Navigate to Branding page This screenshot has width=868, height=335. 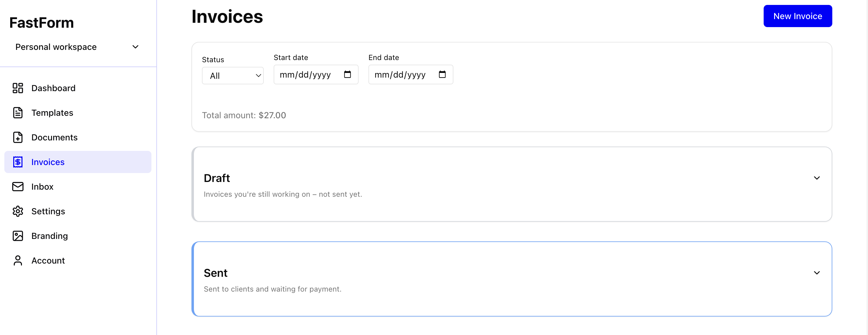coord(50,236)
